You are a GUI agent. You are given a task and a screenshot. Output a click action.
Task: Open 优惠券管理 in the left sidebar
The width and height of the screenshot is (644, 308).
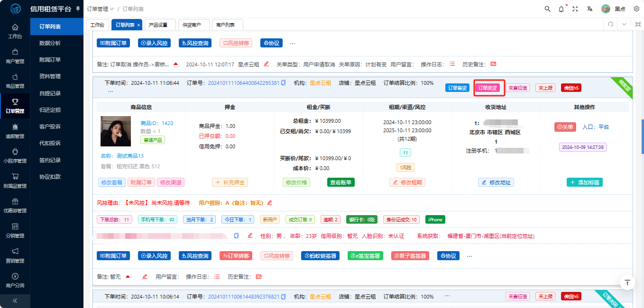click(x=15, y=206)
